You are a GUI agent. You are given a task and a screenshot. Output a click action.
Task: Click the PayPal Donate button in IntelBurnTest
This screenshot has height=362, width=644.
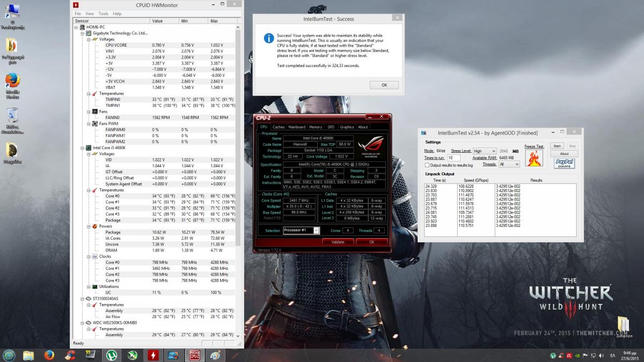click(564, 164)
